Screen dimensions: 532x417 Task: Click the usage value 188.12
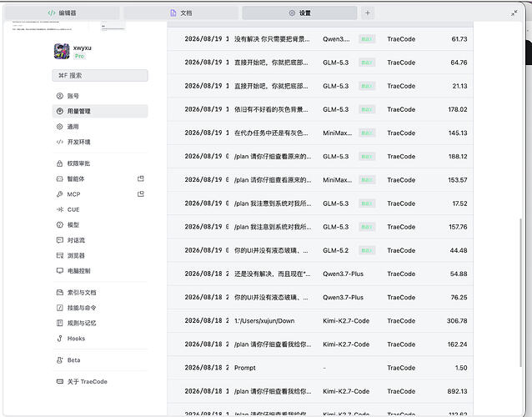[457, 157]
